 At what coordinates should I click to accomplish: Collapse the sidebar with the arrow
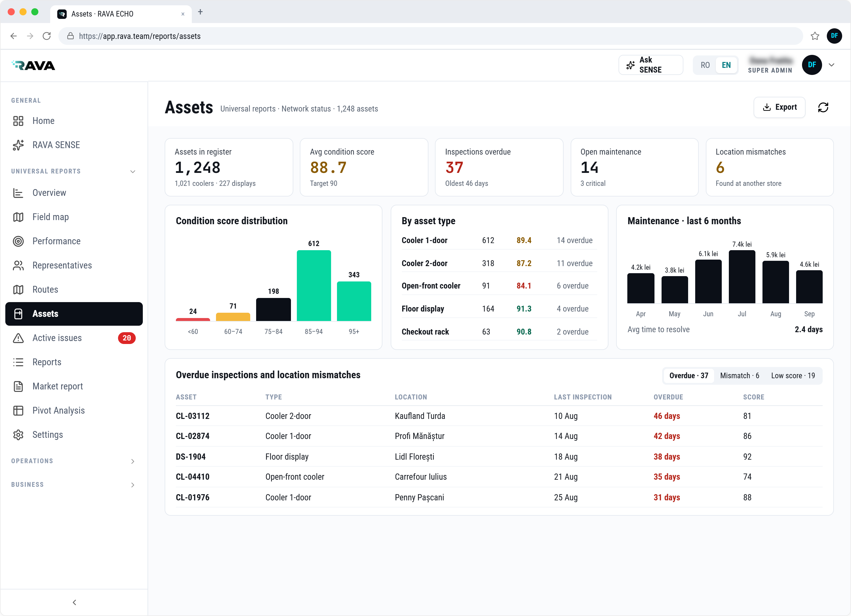[74, 602]
